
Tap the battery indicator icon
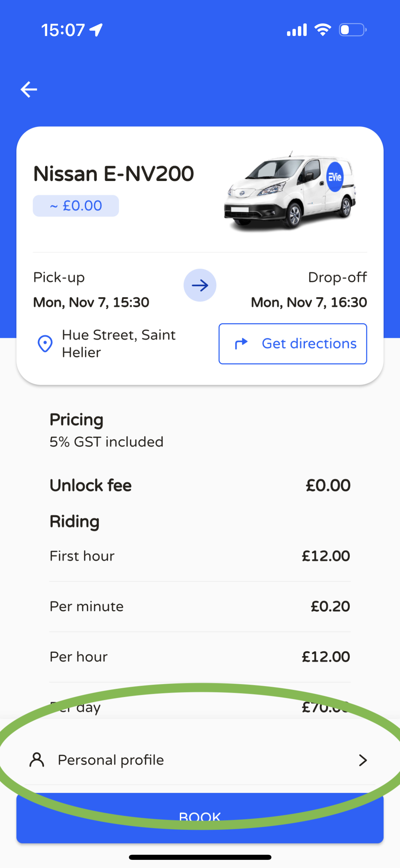(353, 30)
